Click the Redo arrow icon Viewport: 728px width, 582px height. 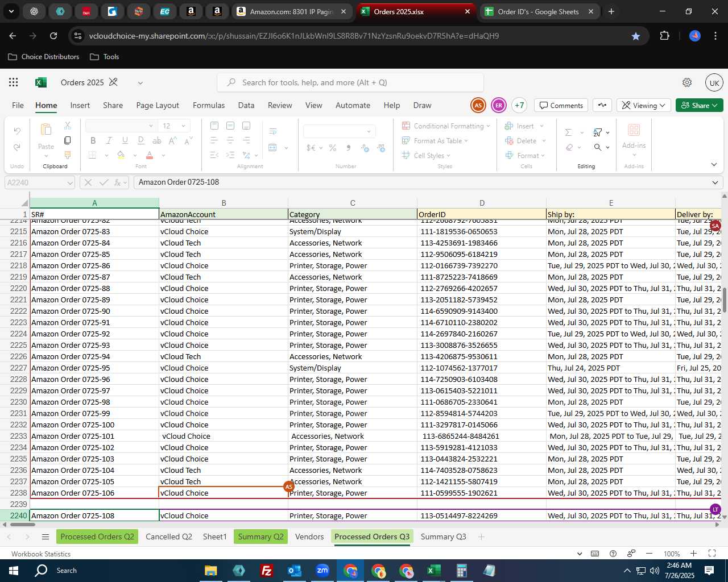click(x=17, y=147)
